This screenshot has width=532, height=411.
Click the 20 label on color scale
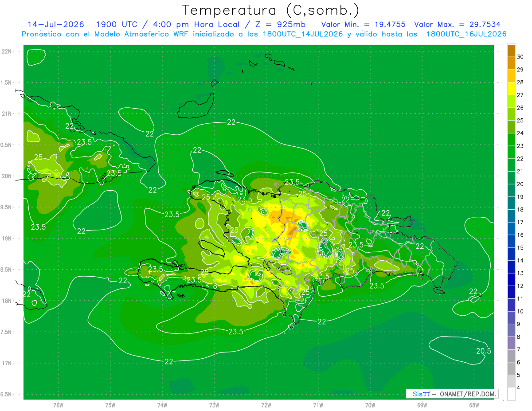(x=520, y=184)
